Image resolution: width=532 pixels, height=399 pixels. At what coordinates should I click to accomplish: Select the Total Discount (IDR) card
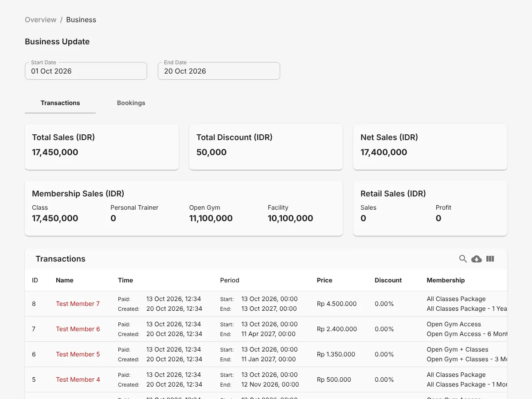(266, 147)
